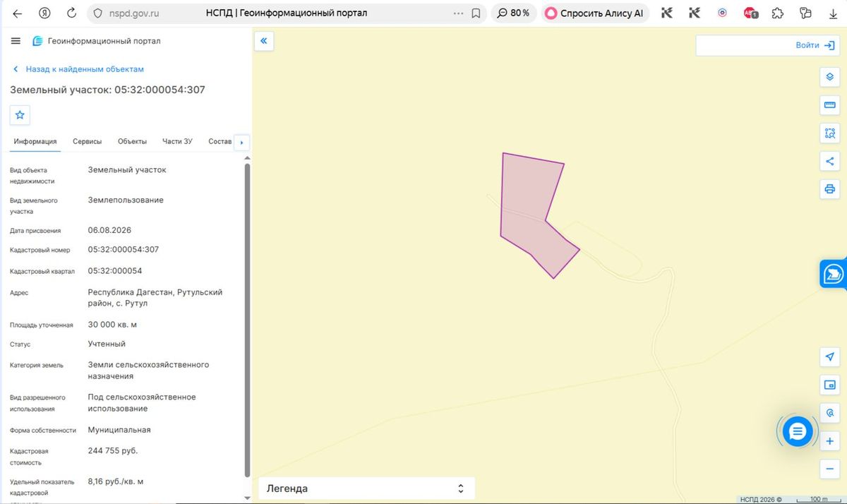Center the map on my location
Screen dimensions: 847x504
(830, 357)
